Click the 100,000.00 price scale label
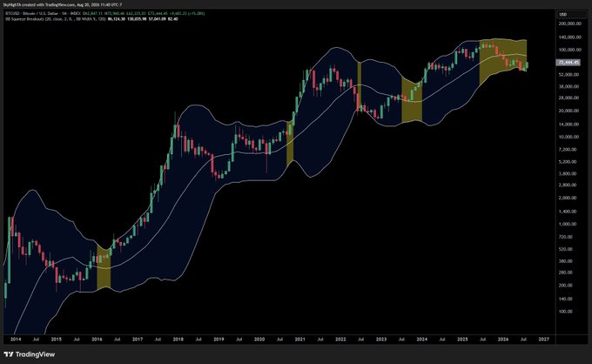592x364 pixels. (570, 50)
